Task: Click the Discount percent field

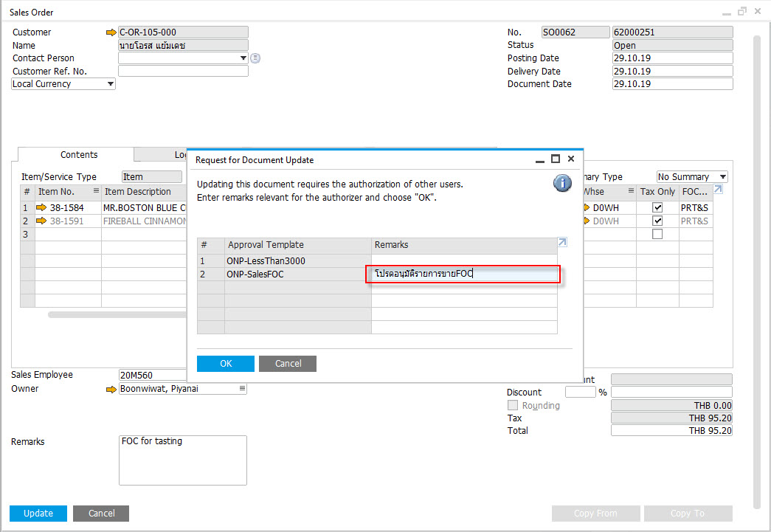Action: pos(580,392)
